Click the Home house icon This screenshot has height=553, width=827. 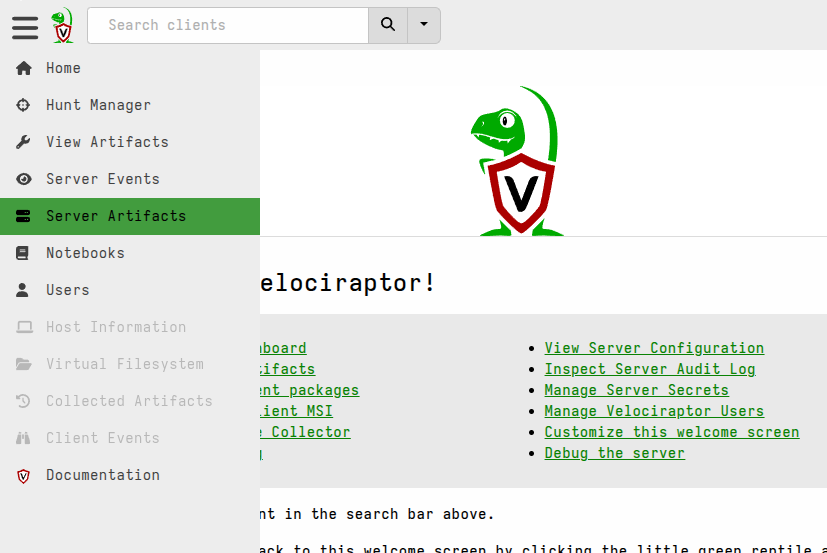point(23,68)
